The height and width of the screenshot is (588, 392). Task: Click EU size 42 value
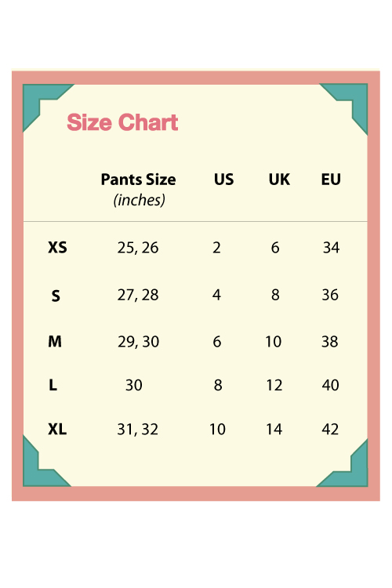click(330, 430)
